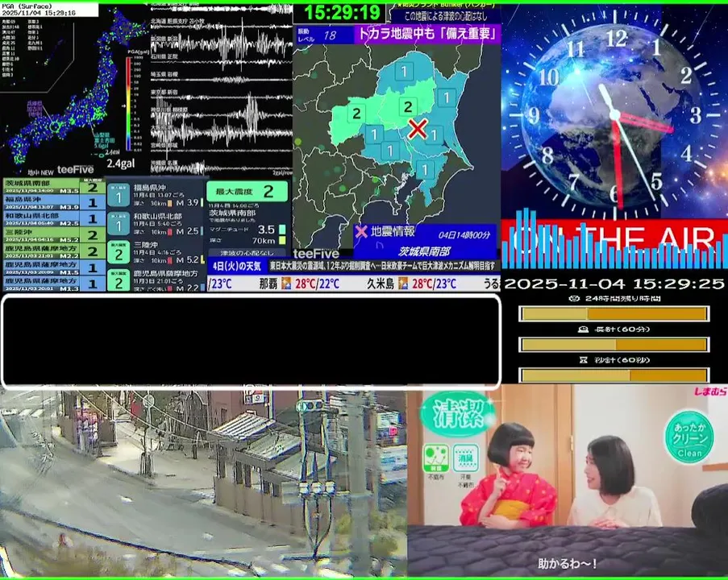Select the 鹿児島県薩摩地方 M1.3 left list row

54,283
